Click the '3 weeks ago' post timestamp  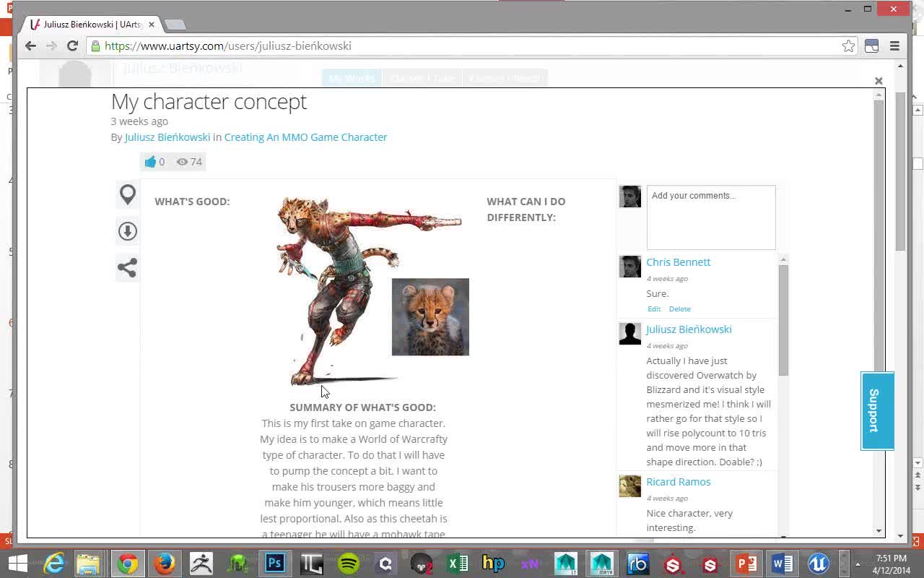pos(139,121)
